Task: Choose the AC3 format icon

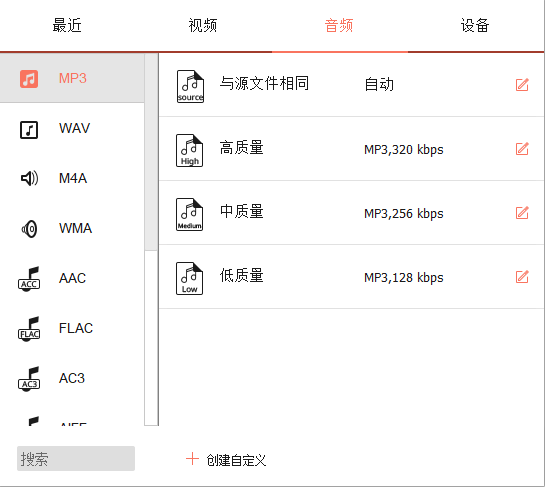Action: tap(29, 379)
